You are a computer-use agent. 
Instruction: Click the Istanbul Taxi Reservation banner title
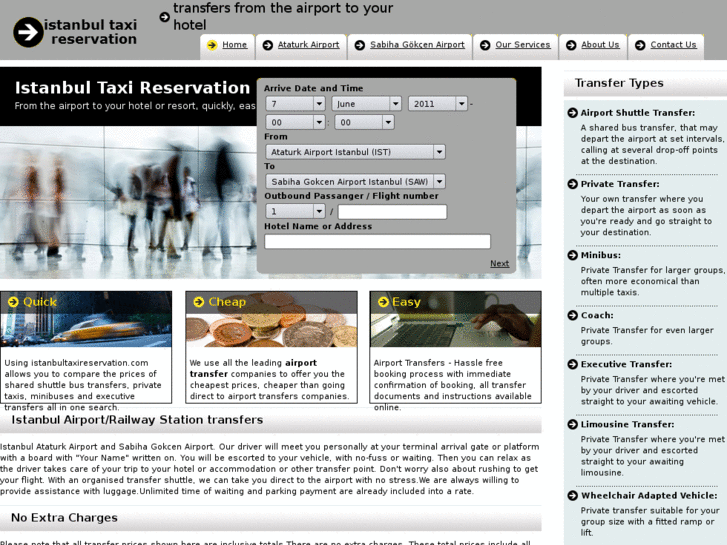pyautogui.click(x=132, y=88)
